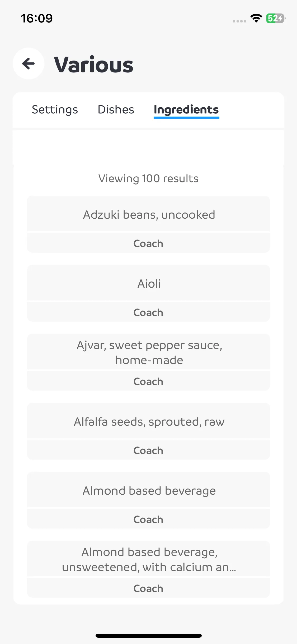Tap the home indicator bar
This screenshot has height=644, width=297.
pyautogui.click(x=148, y=636)
